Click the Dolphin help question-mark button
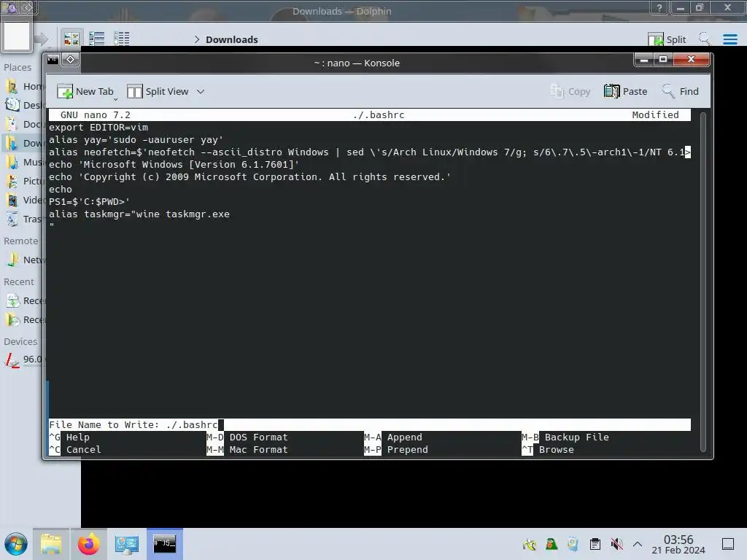Image resolution: width=747 pixels, height=560 pixels. coord(659,7)
